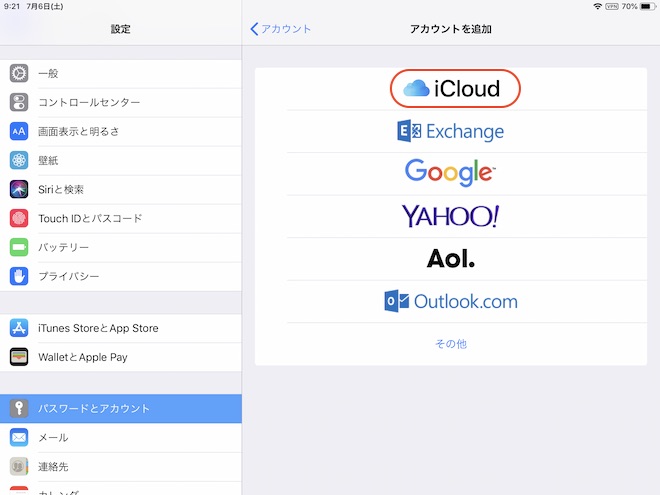Tap the 7月6日(土) date in status bar
The width and height of the screenshot is (660, 495).
tap(45, 6)
